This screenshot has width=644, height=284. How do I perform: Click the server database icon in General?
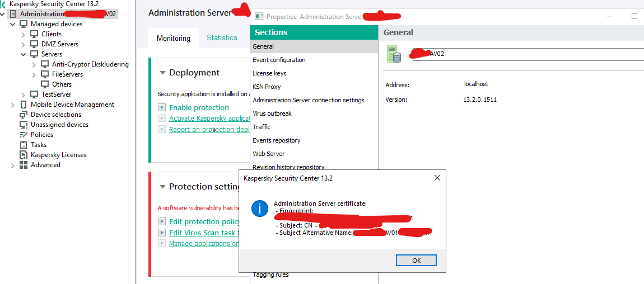[394, 54]
